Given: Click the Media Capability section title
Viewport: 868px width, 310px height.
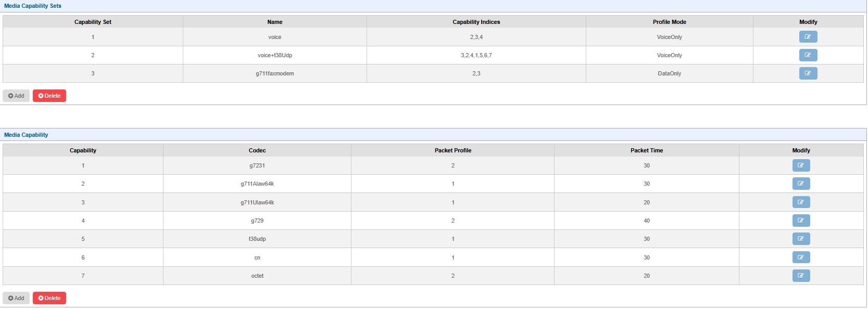Looking at the screenshot, I should [26, 135].
